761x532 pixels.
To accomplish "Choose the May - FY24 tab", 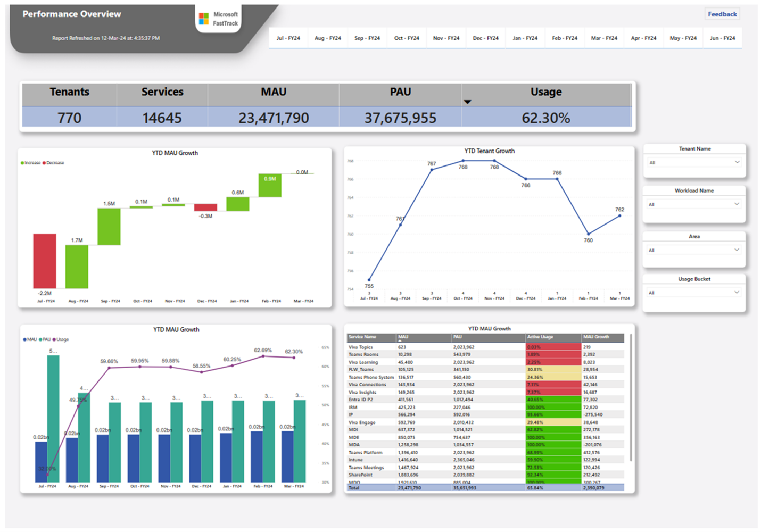I will click(683, 38).
